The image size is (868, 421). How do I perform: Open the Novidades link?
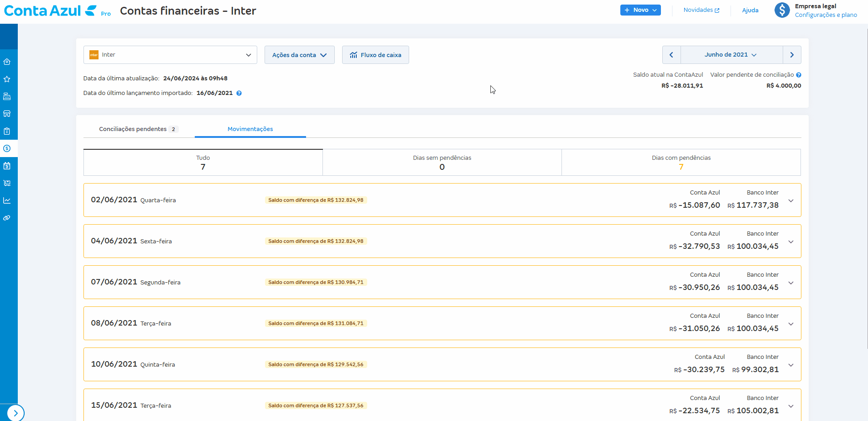[x=701, y=10]
